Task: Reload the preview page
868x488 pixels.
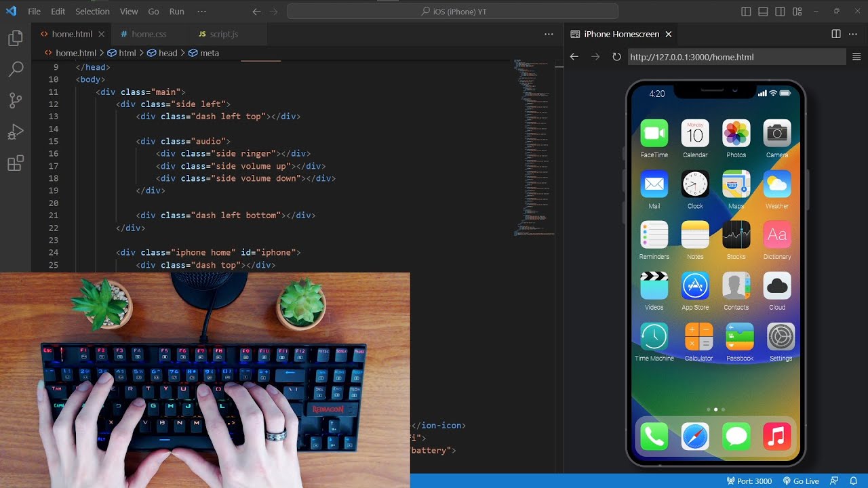Action: click(616, 57)
